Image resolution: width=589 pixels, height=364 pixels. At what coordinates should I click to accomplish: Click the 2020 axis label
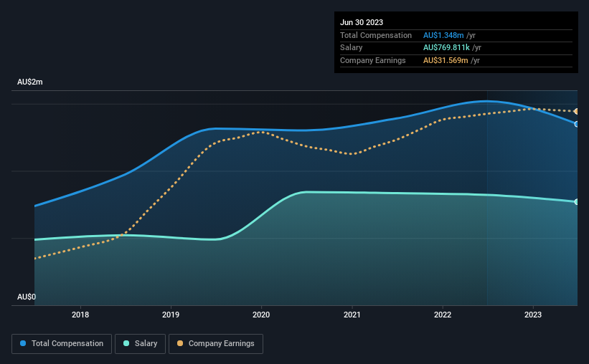pos(261,315)
